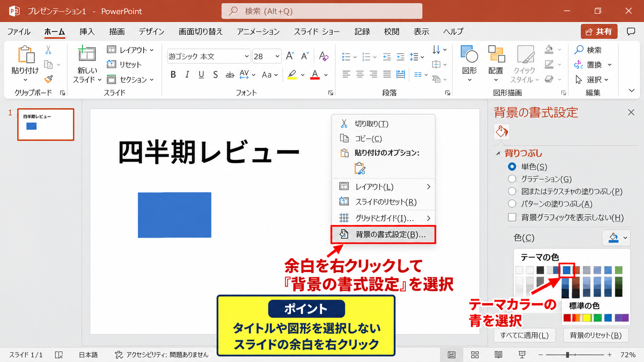Expand the レイアウト dropdown in ribbon
The width and height of the screenshot is (644, 362).
[131, 50]
